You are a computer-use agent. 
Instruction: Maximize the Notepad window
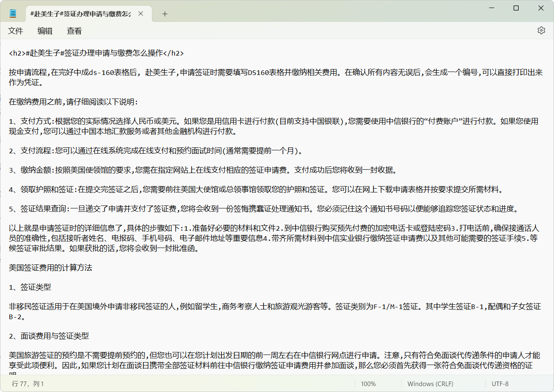(x=516, y=8)
